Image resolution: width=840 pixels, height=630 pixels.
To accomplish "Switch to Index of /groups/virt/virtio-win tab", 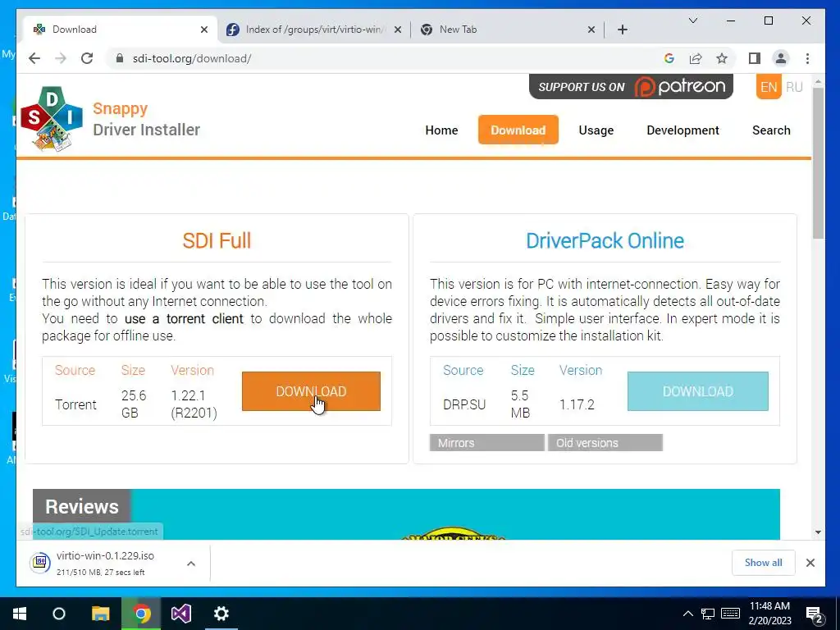I will click(x=314, y=30).
